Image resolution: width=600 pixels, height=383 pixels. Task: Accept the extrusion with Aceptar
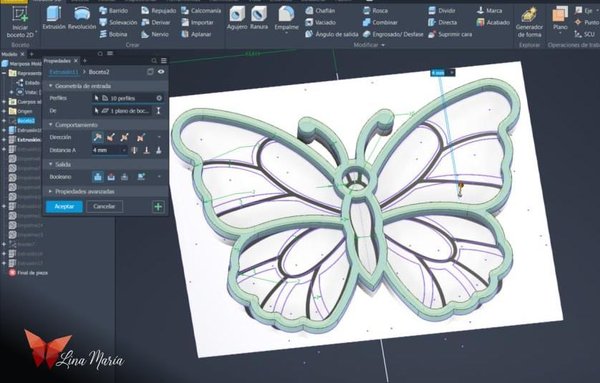click(64, 207)
